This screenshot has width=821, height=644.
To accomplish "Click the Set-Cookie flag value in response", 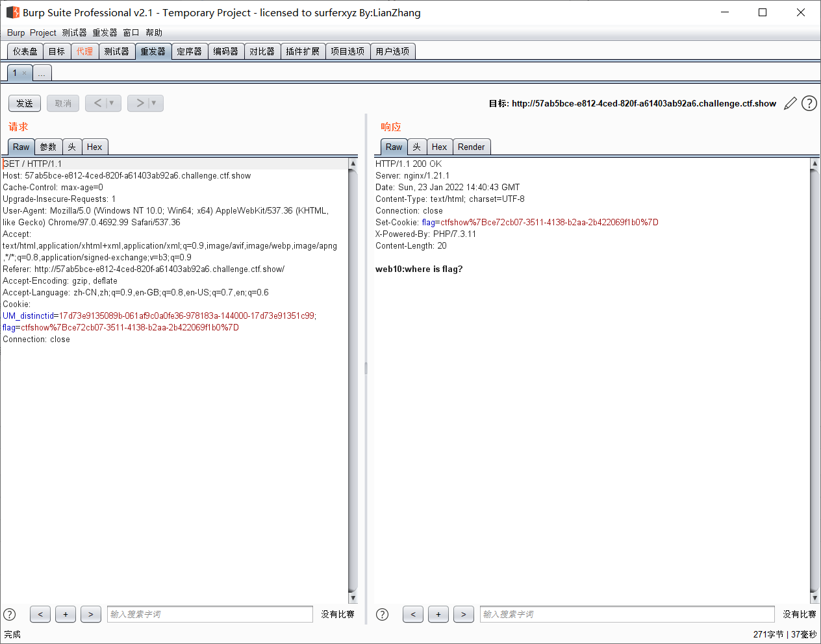I will pyautogui.click(x=549, y=222).
